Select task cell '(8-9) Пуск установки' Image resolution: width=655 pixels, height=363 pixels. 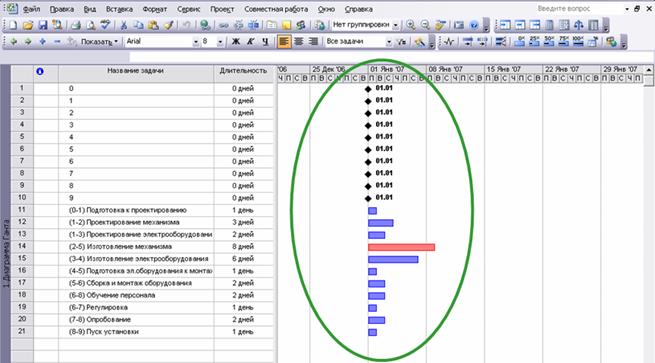click(136, 332)
